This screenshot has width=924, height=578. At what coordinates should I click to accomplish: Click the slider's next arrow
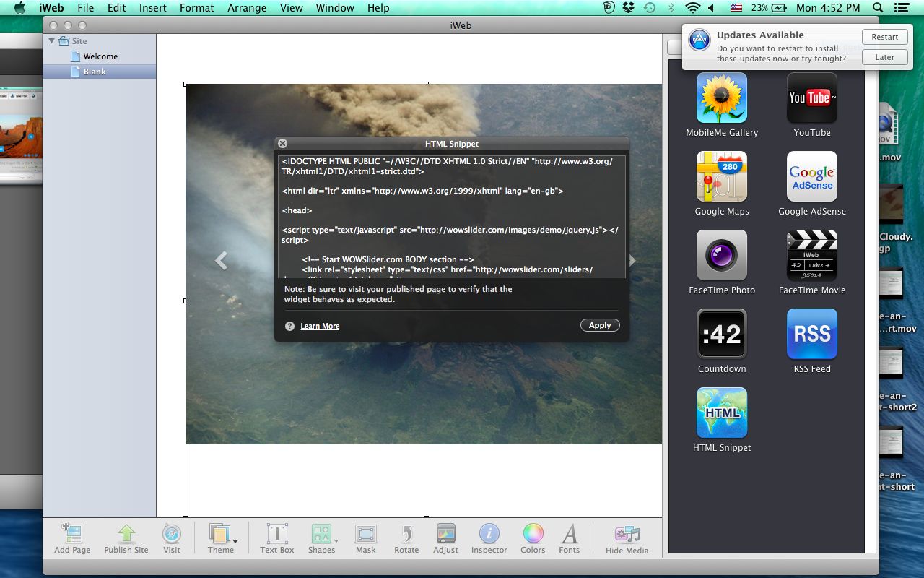(632, 260)
